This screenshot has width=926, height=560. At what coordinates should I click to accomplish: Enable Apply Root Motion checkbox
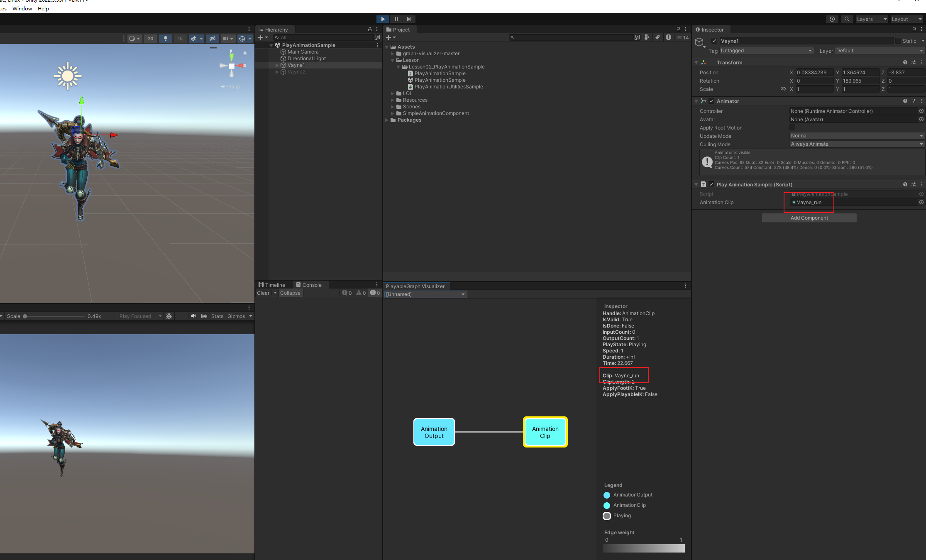pos(792,127)
